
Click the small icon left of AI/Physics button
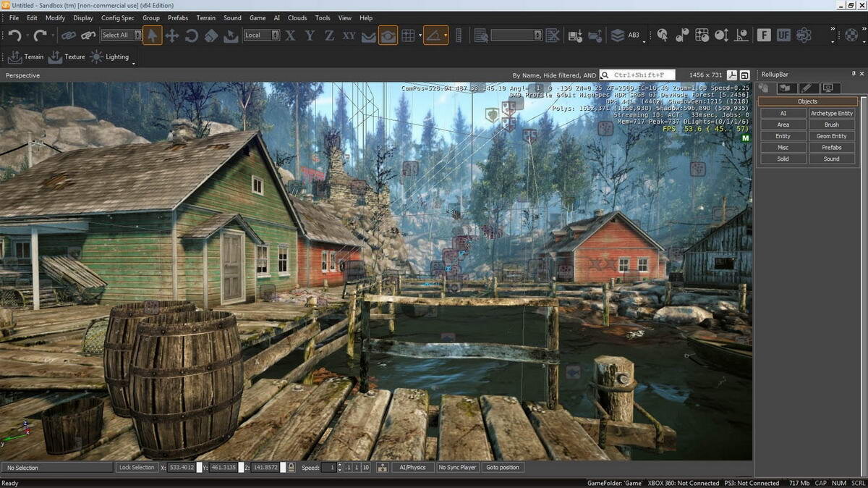click(x=382, y=468)
